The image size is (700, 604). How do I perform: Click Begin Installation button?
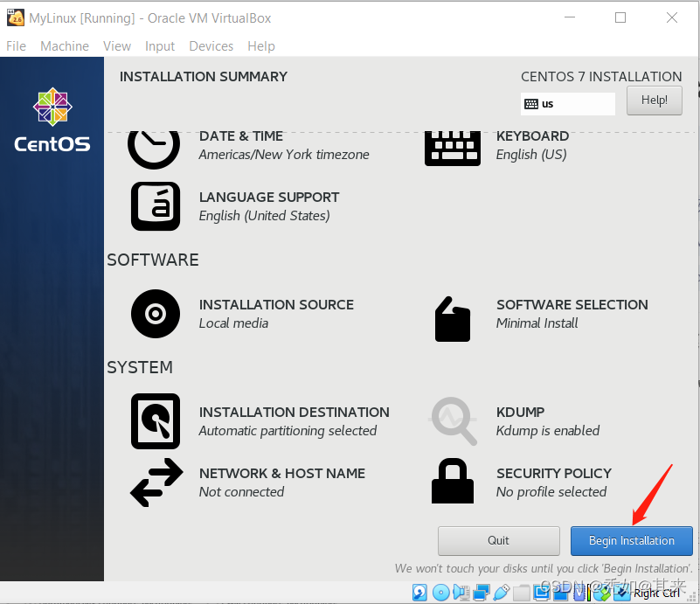[x=632, y=540]
